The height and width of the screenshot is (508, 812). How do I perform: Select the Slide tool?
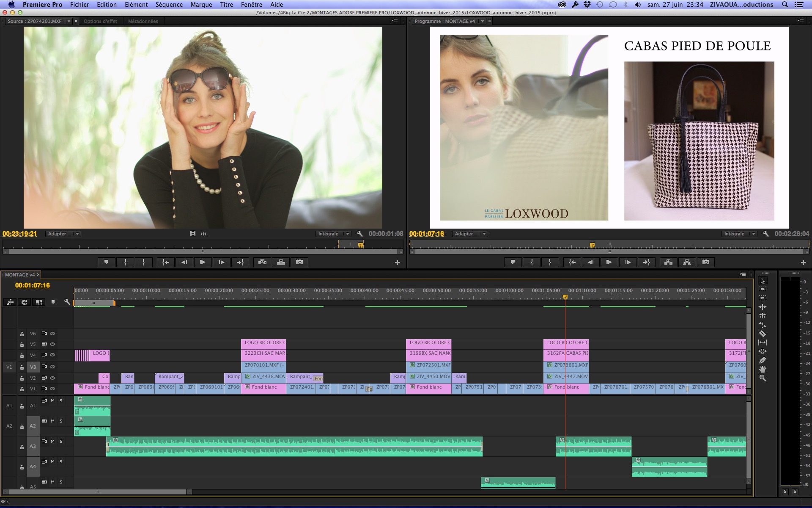(x=763, y=351)
